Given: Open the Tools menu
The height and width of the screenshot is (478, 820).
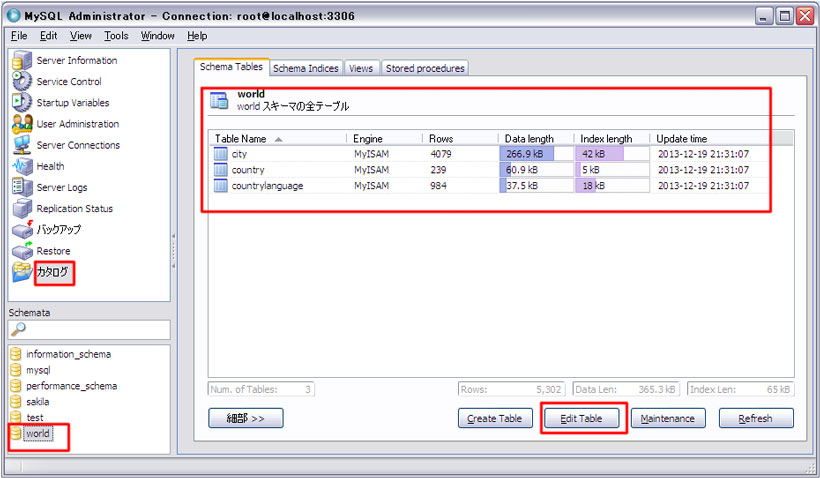Looking at the screenshot, I should (116, 36).
